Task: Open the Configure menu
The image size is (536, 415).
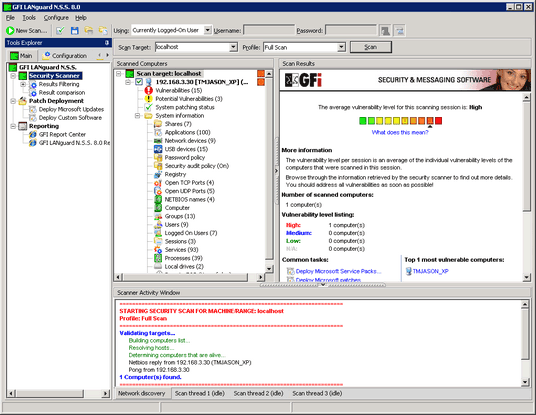Action: pyautogui.click(x=56, y=18)
